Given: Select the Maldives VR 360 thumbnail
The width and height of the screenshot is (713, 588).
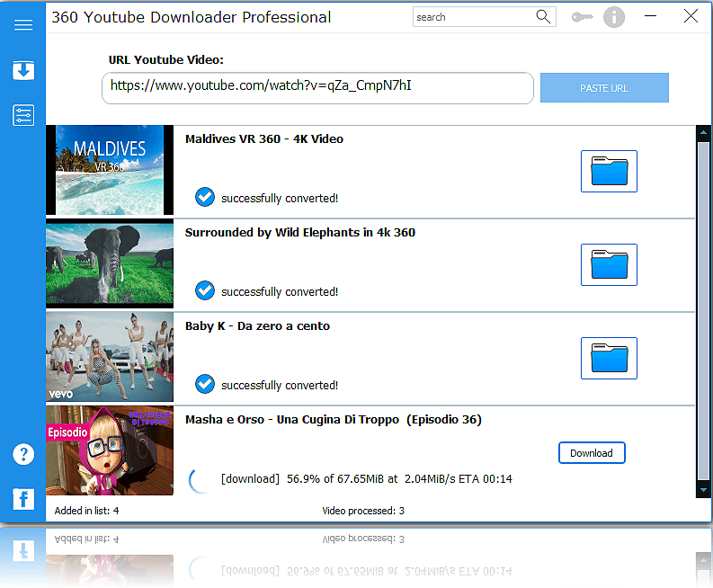Looking at the screenshot, I should pyautogui.click(x=110, y=170).
